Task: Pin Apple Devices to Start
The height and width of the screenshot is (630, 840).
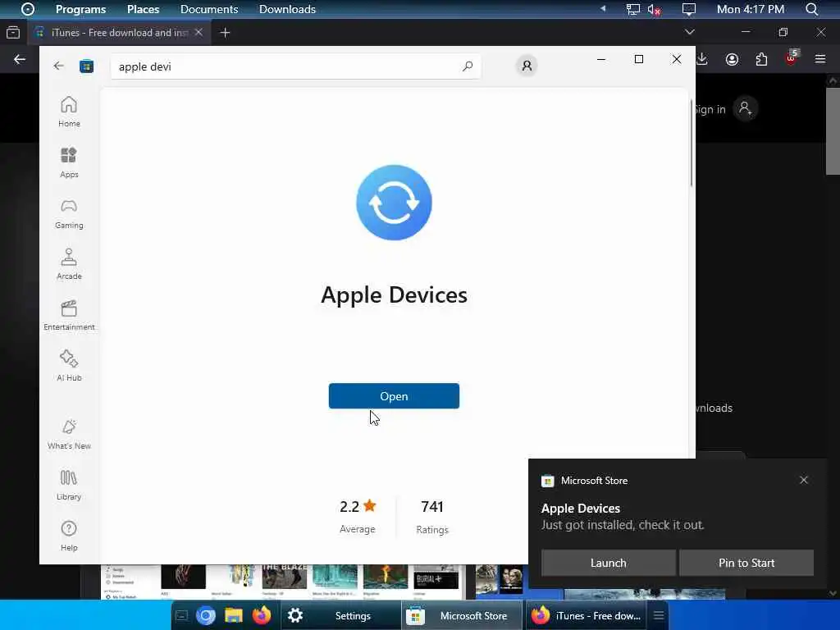Action: click(746, 563)
